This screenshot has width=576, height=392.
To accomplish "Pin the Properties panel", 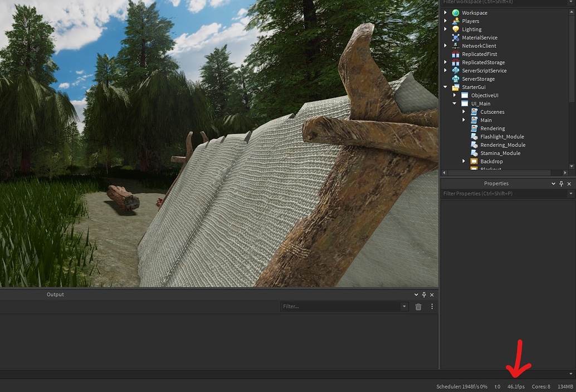I will point(561,183).
